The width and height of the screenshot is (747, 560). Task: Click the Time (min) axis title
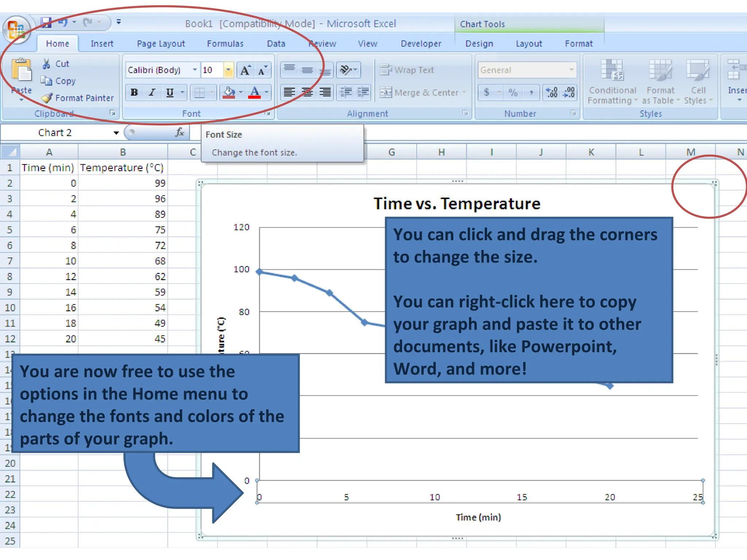pyautogui.click(x=478, y=517)
